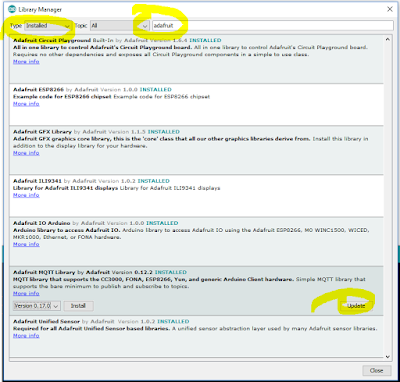Click the Arduino logo icon in title bar
This screenshot has width=400, height=382.
[x=12, y=9]
